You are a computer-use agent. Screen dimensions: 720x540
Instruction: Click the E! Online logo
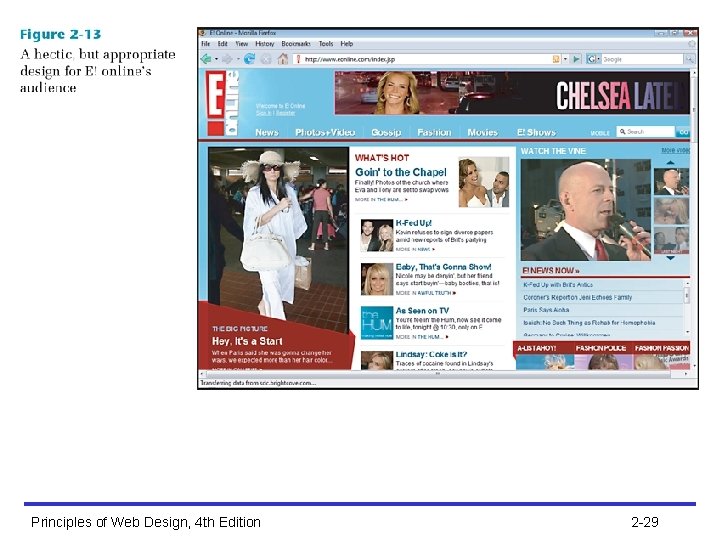point(222,103)
